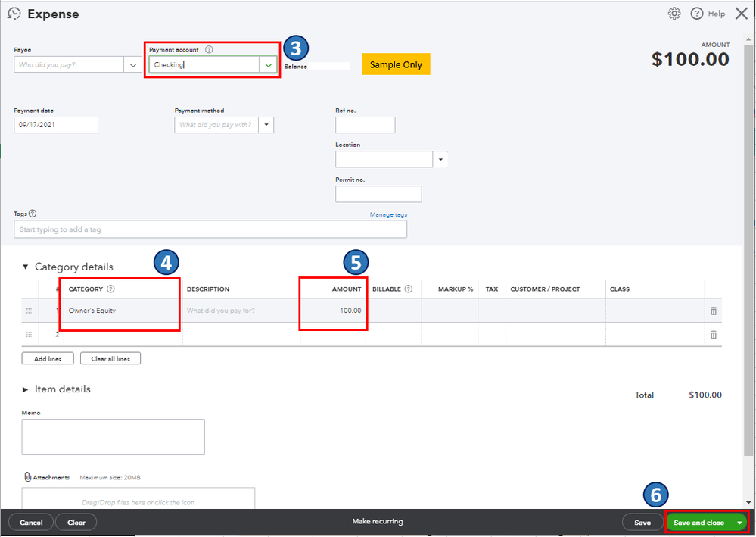
Task: Click the Save and close button
Action: 699,523
